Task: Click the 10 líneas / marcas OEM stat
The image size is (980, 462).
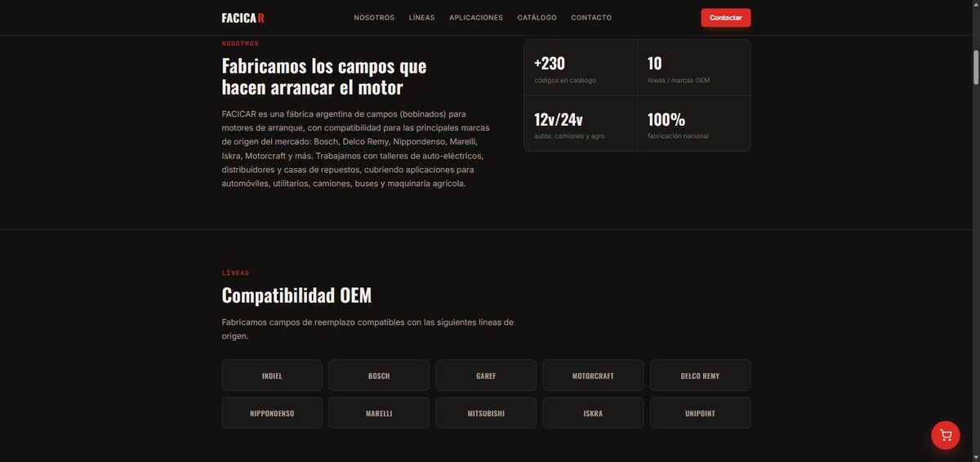Action: pyautogui.click(x=693, y=68)
